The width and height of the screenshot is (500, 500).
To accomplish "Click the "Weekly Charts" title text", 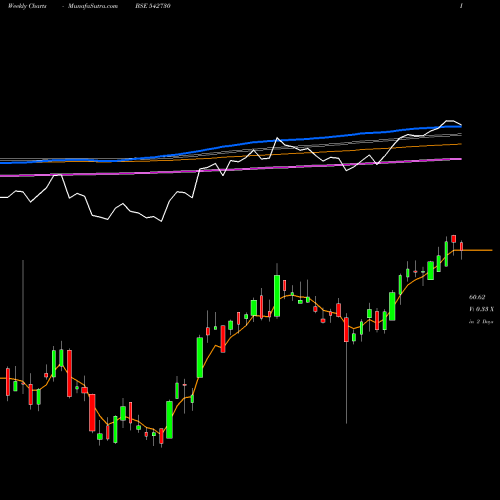I will [x=27, y=6].
